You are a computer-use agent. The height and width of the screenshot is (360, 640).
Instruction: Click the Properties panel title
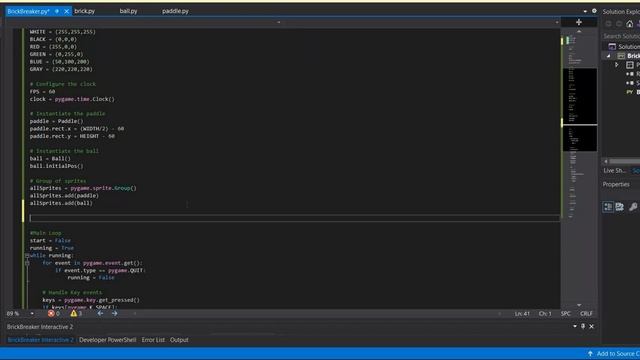click(x=616, y=184)
